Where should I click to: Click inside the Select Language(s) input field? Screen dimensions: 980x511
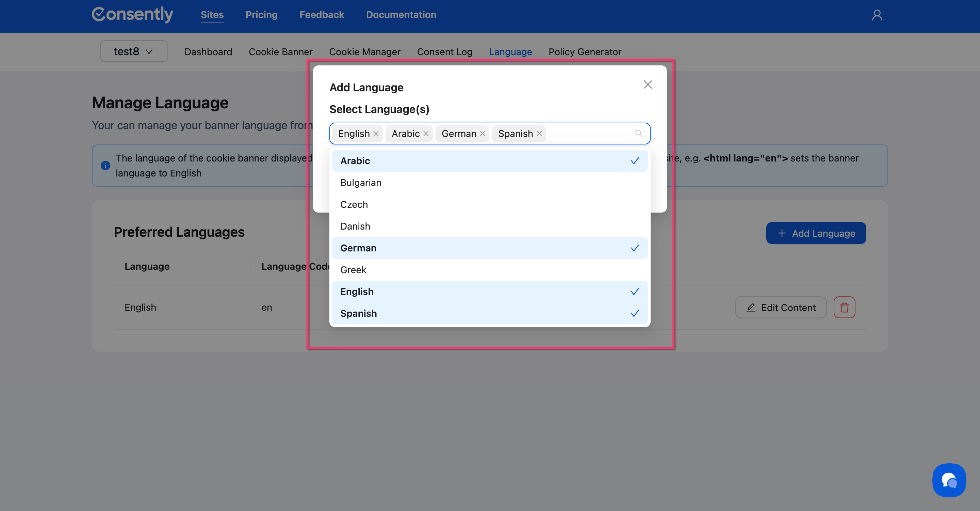click(590, 134)
